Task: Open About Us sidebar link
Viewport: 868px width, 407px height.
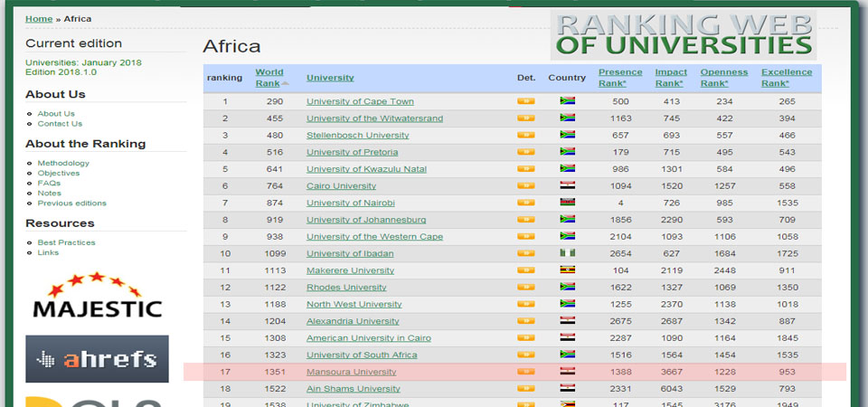Action: [56, 114]
